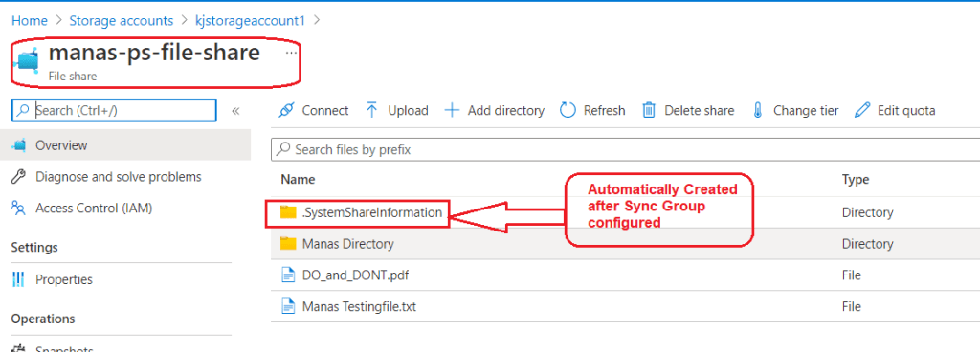Click the .SystemShareInformation folder icon

coord(287,212)
